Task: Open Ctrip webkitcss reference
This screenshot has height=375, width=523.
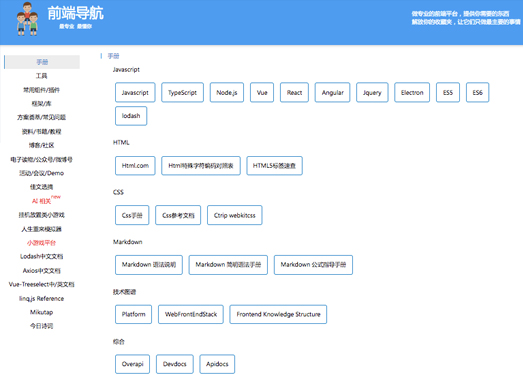Action: pos(234,215)
